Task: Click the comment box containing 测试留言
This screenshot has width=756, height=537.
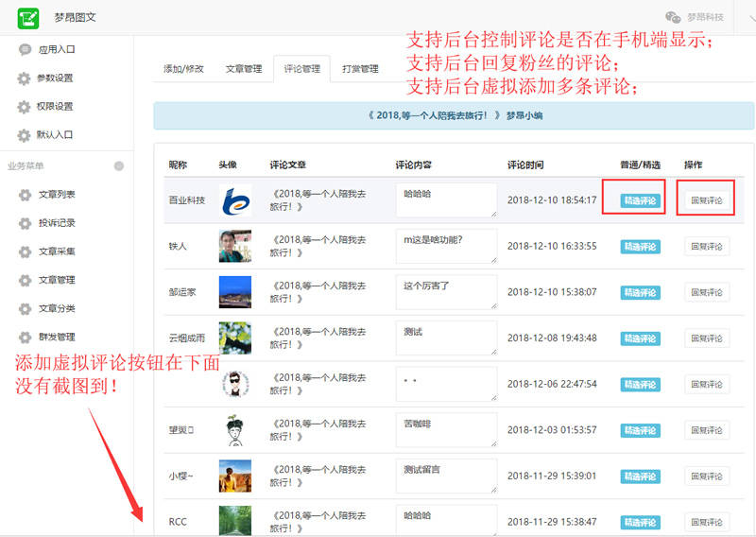Action: coord(446,476)
